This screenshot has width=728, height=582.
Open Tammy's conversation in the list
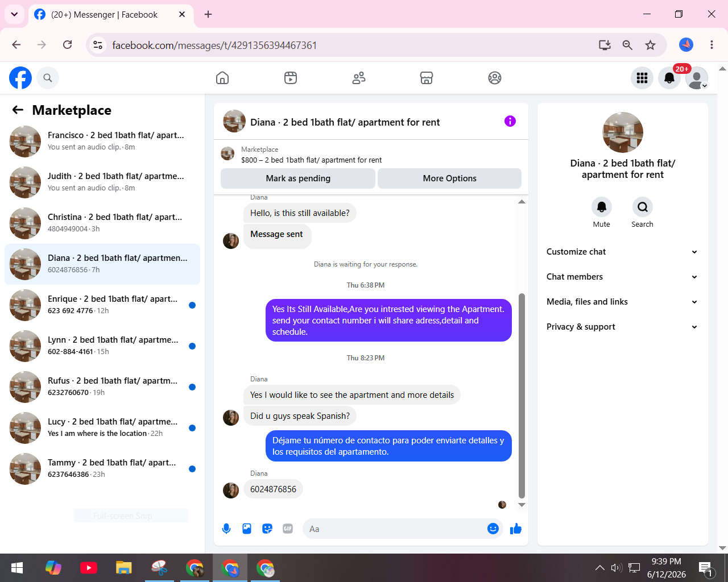pos(102,469)
